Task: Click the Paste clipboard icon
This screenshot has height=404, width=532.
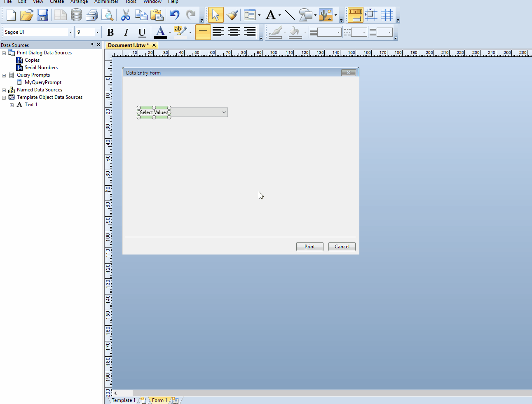Action: click(x=157, y=15)
